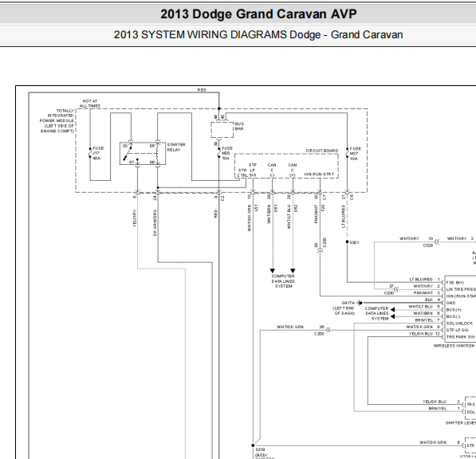Click the 'C328' connector label
476x459 pixels.
(428, 245)
